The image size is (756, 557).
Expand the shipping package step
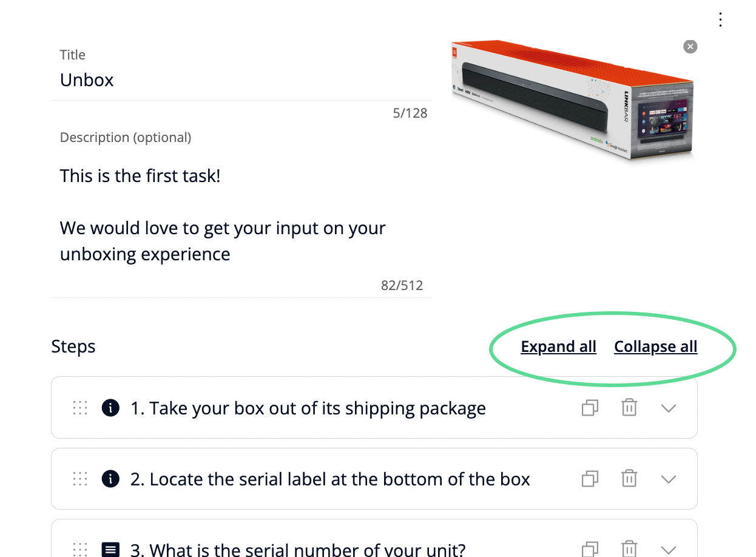[x=669, y=407]
